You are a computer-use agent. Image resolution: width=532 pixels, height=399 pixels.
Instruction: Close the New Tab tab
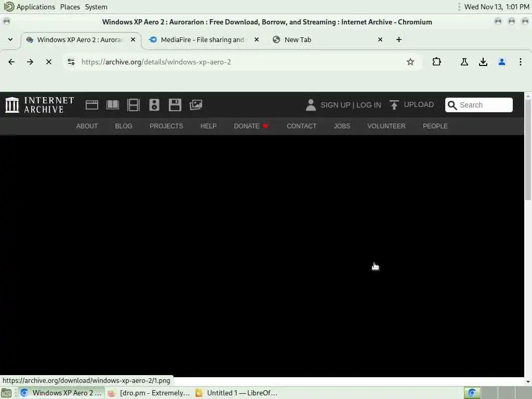click(x=380, y=39)
